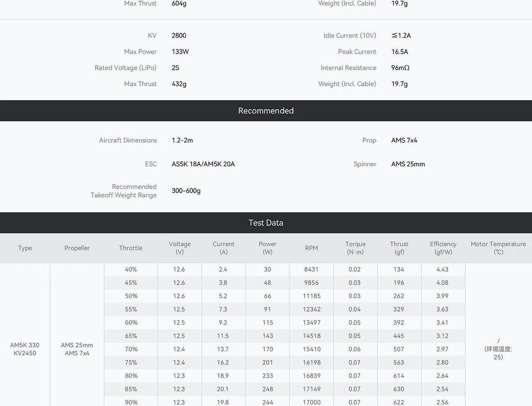Click the RPM column header
The width and height of the screenshot is (532, 406).
pyautogui.click(x=311, y=248)
